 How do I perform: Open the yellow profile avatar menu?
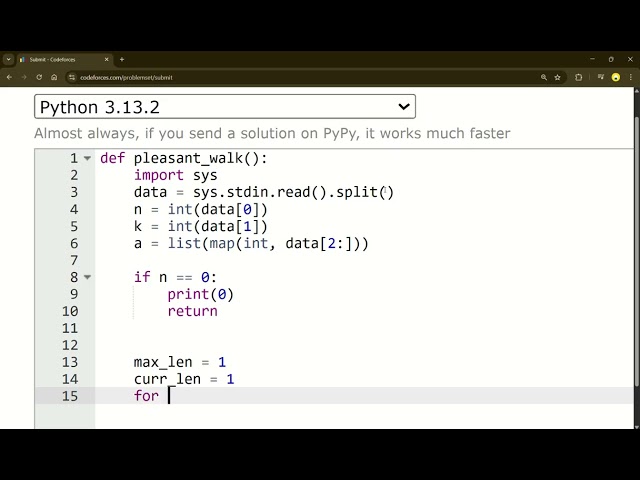coord(616,77)
